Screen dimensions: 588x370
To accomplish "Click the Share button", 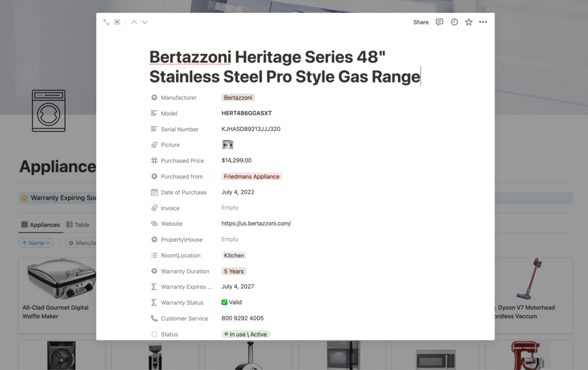I will (421, 22).
